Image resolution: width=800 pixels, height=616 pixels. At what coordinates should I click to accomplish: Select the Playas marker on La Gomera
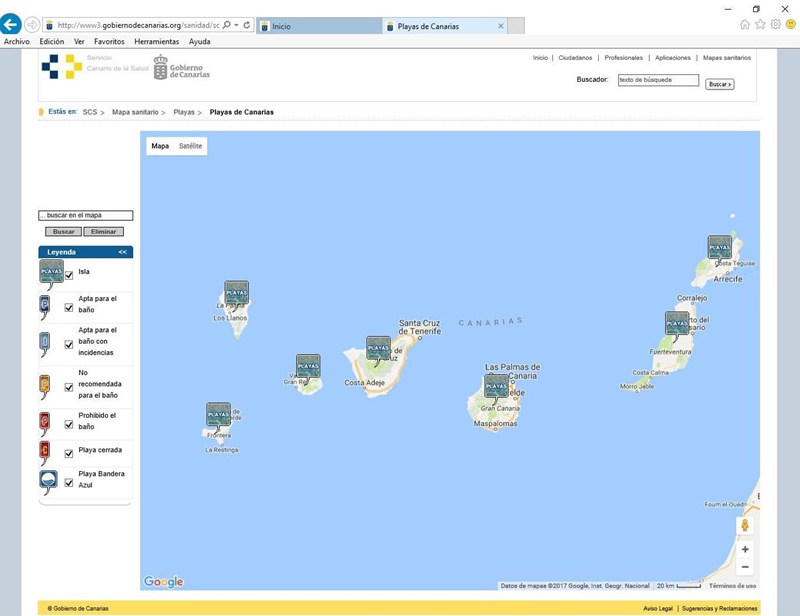click(308, 365)
